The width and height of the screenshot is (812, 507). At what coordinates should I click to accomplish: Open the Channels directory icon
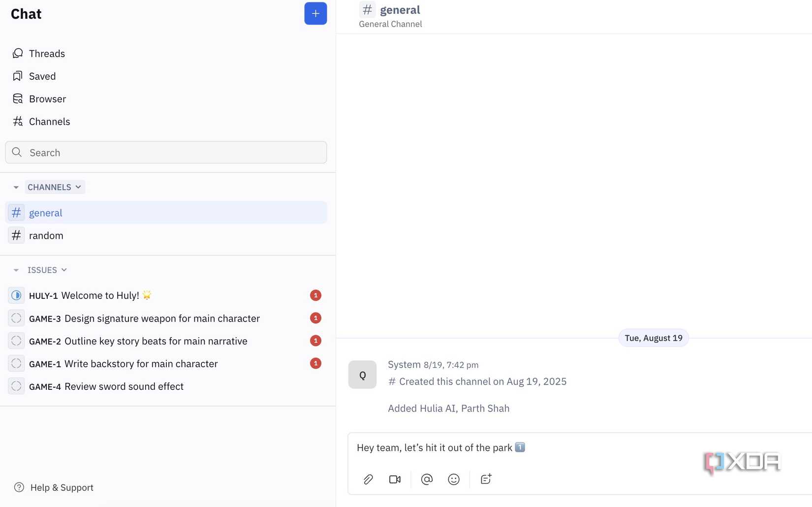17,121
